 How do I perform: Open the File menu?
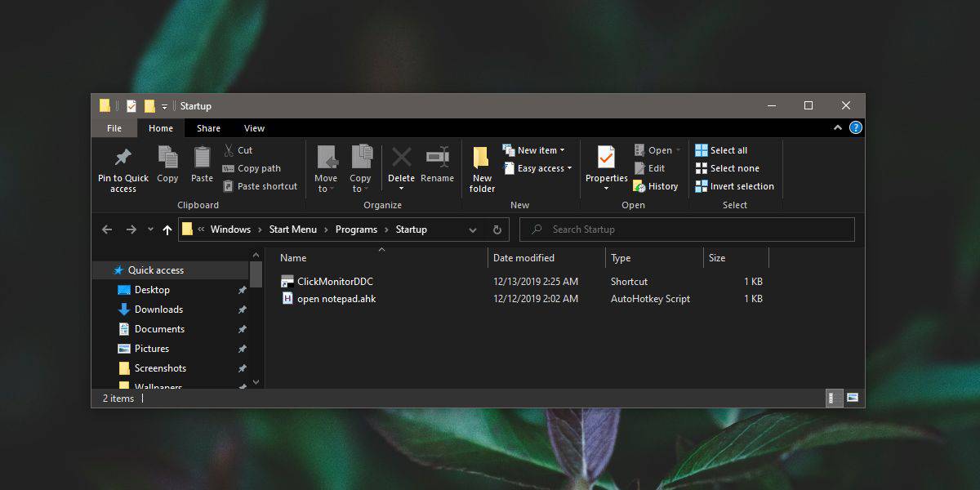pos(114,128)
